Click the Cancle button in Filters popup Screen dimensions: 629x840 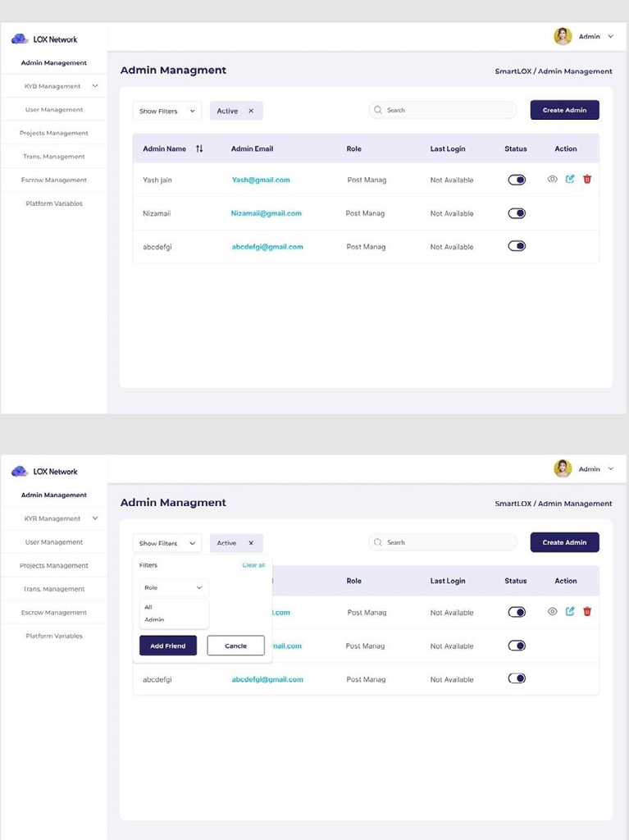pos(235,646)
